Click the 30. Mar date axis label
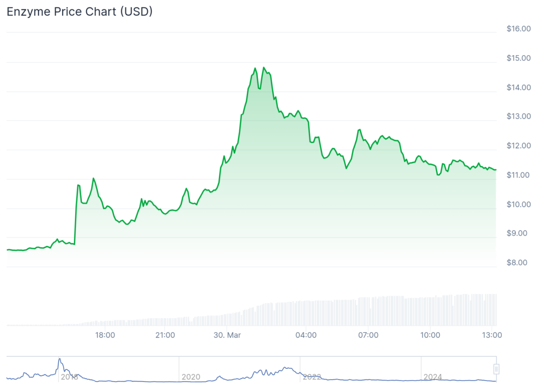The image size is (538, 392). point(227,335)
